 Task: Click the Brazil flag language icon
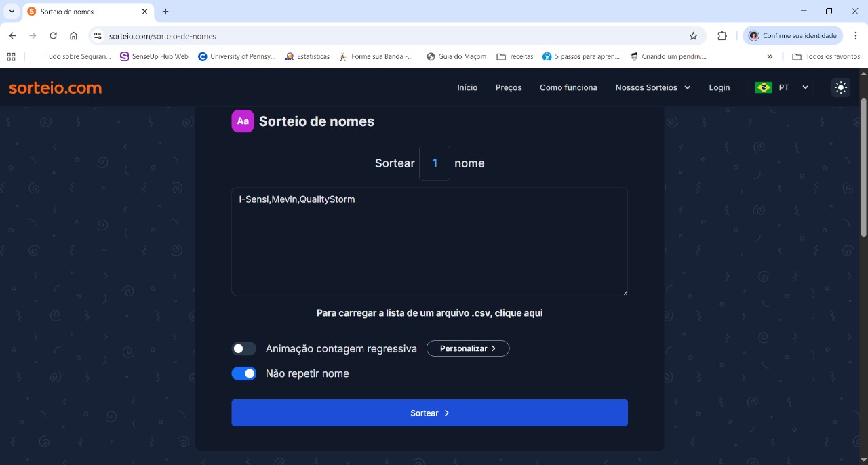[x=764, y=87]
